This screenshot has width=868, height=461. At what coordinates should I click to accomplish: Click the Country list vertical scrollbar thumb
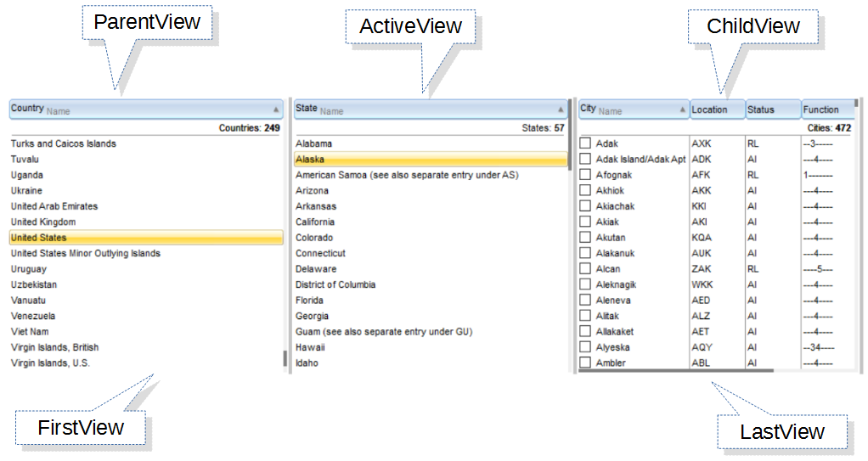[285, 357]
